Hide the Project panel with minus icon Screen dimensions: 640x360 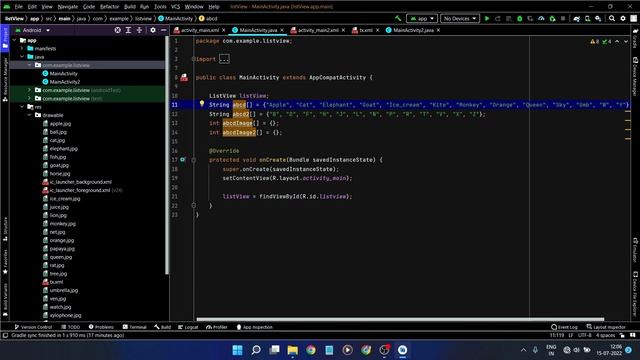click(x=164, y=30)
